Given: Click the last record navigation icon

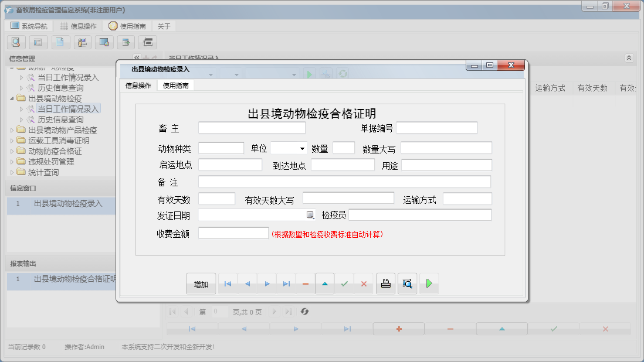Looking at the screenshot, I should click(x=286, y=283).
